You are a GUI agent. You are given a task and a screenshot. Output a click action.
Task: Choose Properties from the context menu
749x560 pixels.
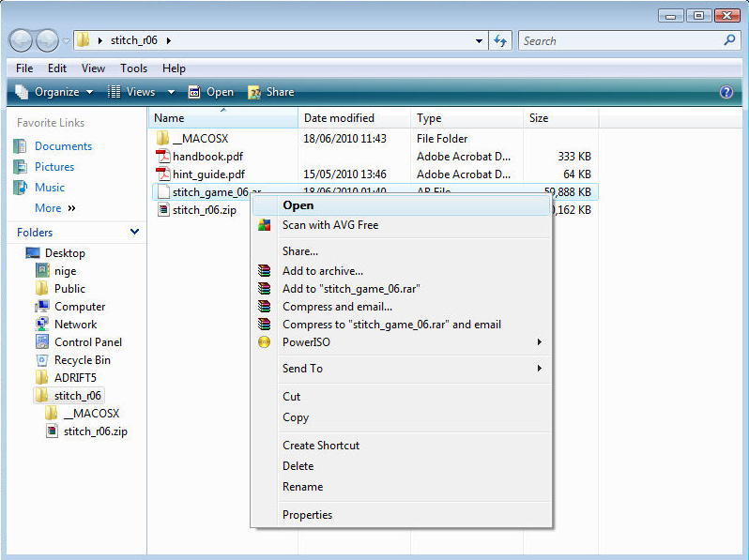tap(307, 515)
